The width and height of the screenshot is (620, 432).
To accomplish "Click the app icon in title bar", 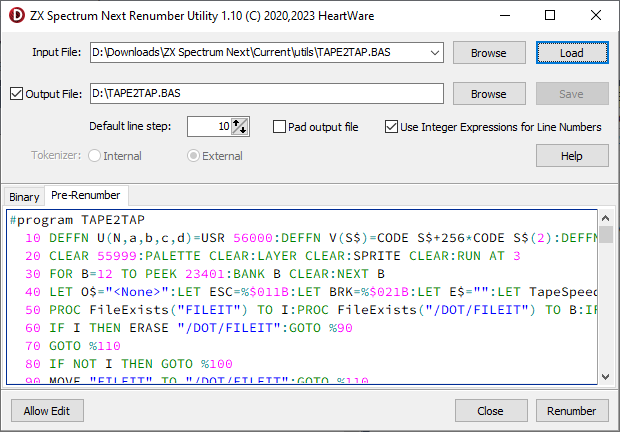I will pos(14,15).
